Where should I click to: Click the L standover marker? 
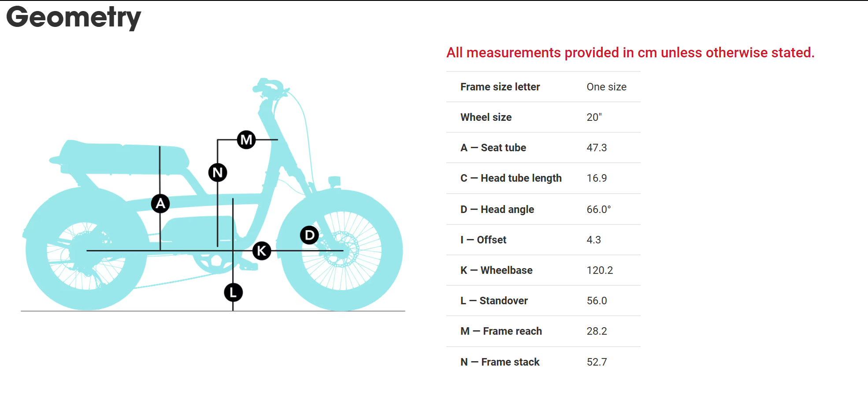point(233,292)
